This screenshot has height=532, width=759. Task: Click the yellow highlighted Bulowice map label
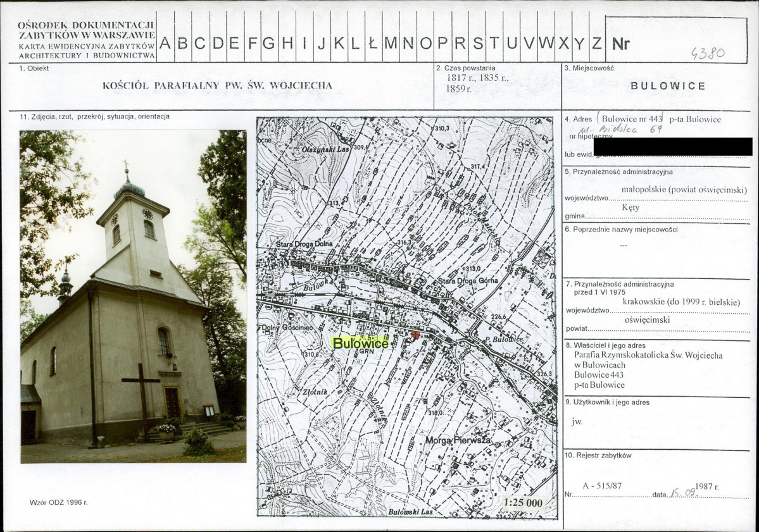click(359, 343)
